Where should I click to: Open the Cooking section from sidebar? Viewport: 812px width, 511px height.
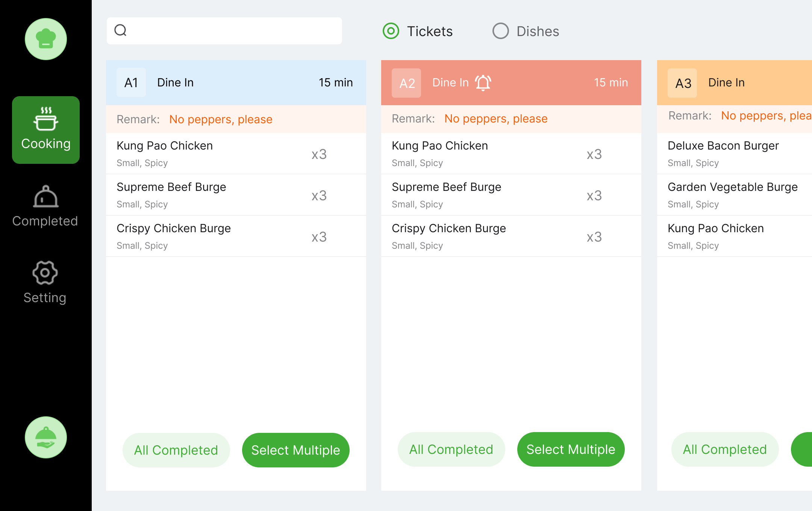tap(45, 130)
